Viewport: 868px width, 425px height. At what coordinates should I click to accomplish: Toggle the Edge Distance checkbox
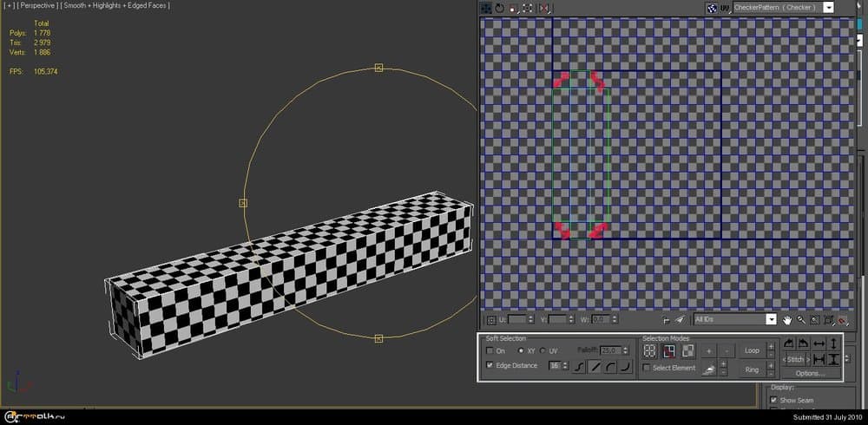click(490, 366)
